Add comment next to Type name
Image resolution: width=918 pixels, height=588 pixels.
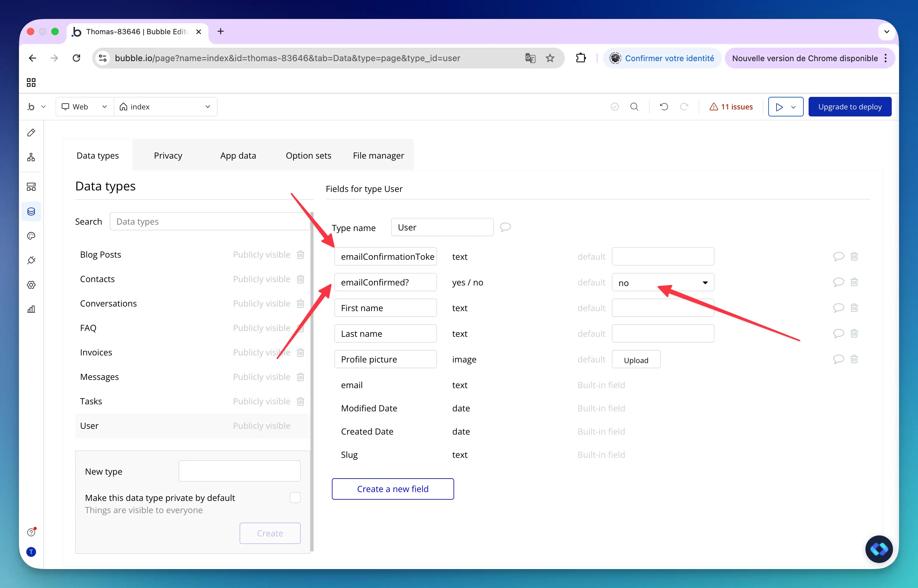coord(505,227)
